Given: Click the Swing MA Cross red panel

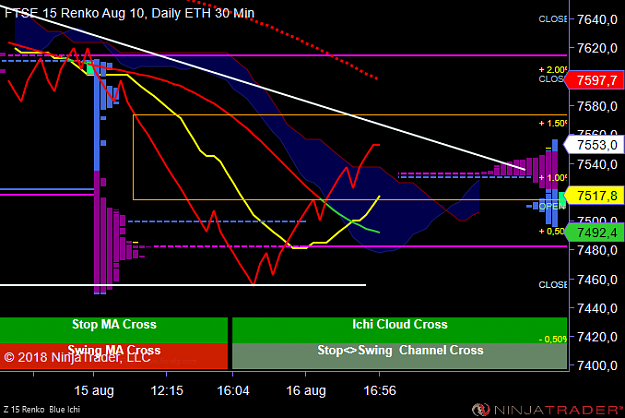Looking at the screenshot, I should [x=114, y=356].
